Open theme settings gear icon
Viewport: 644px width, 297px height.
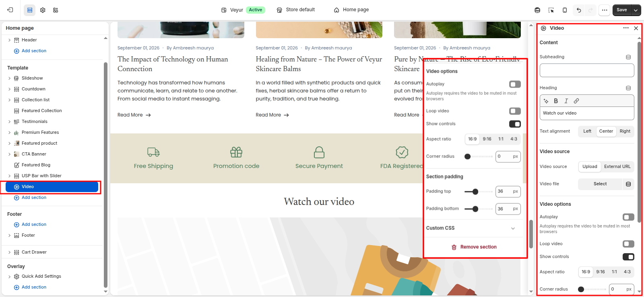[43, 10]
